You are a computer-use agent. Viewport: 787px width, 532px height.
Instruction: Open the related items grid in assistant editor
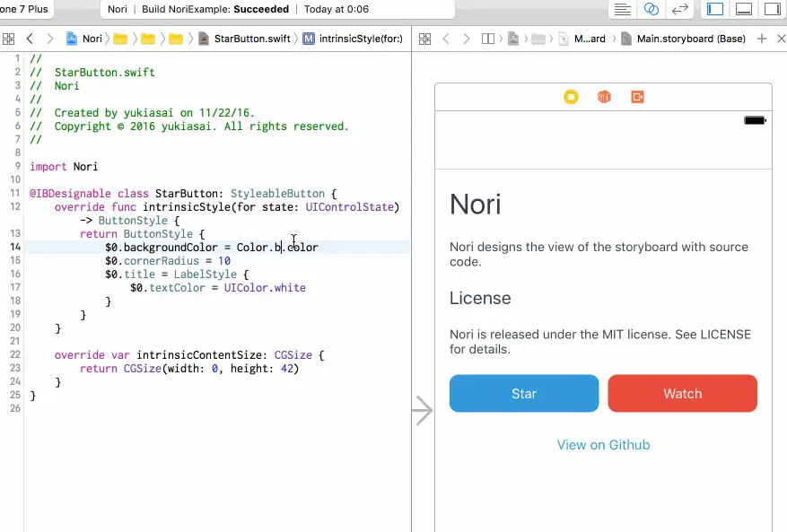424,39
